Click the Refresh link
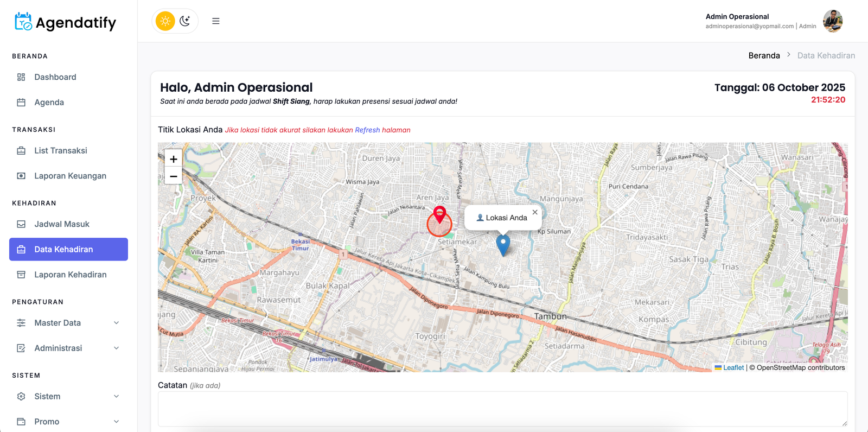 [367, 130]
